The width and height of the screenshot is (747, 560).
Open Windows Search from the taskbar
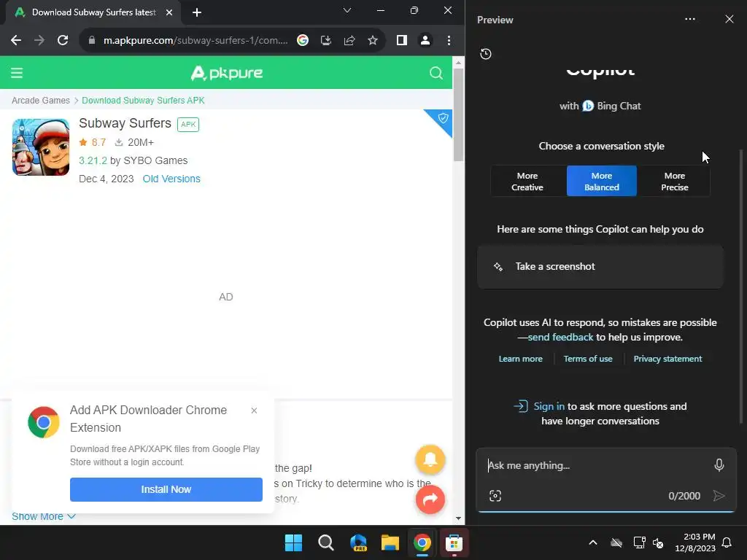(x=326, y=542)
